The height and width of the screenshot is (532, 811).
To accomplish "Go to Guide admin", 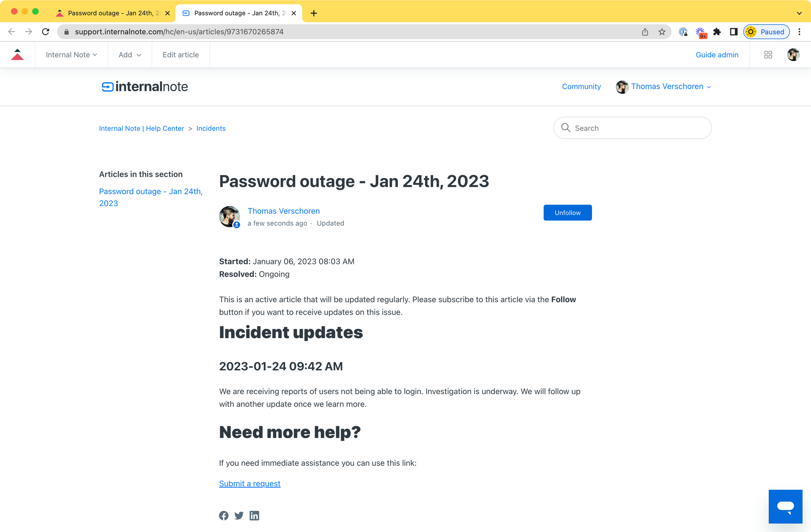I will tap(717, 55).
